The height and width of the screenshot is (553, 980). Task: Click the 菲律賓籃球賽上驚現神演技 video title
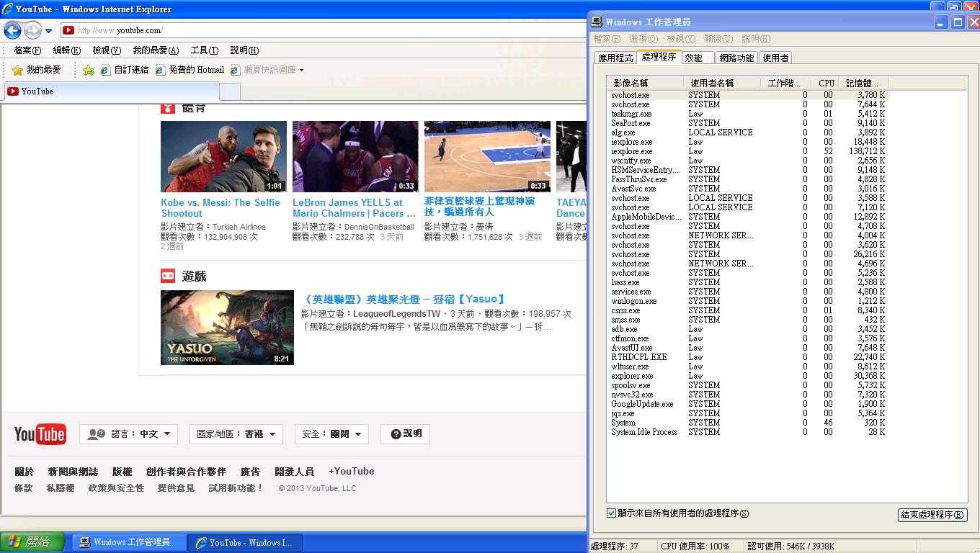[x=479, y=207]
